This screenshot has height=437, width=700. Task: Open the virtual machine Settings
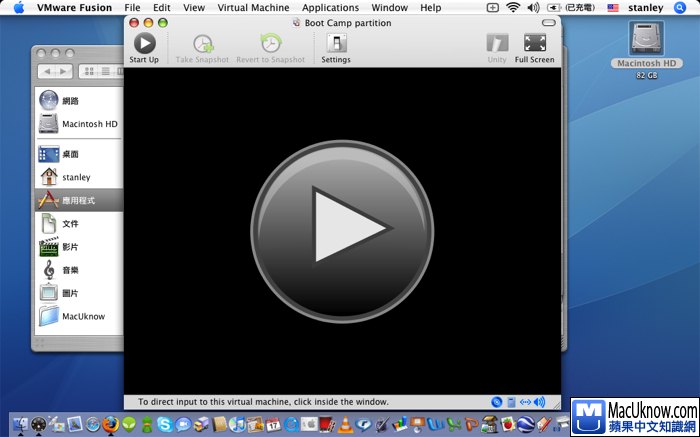336,44
